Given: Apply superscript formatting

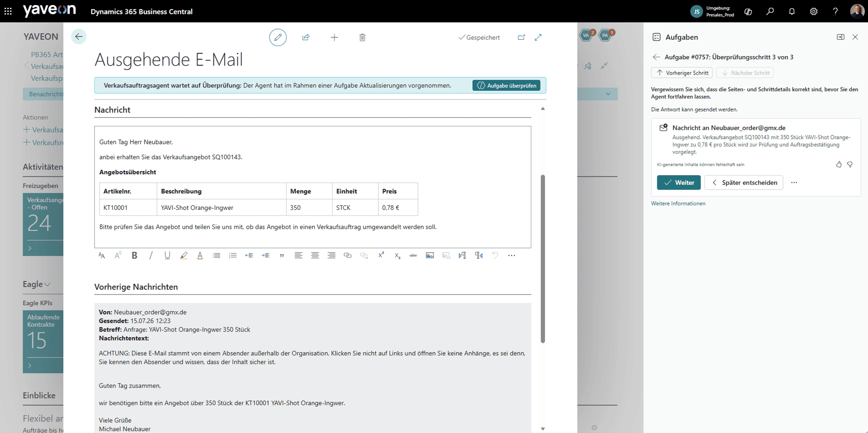Looking at the screenshot, I should (x=381, y=255).
